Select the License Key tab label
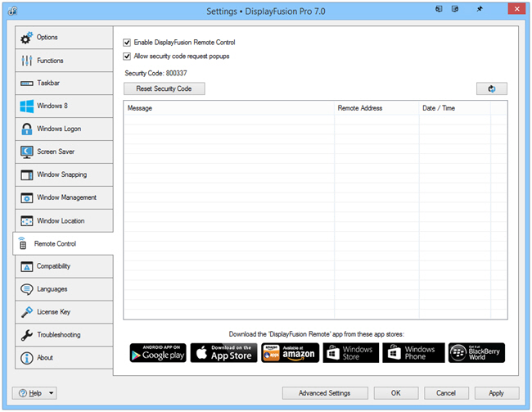 pos(53,312)
